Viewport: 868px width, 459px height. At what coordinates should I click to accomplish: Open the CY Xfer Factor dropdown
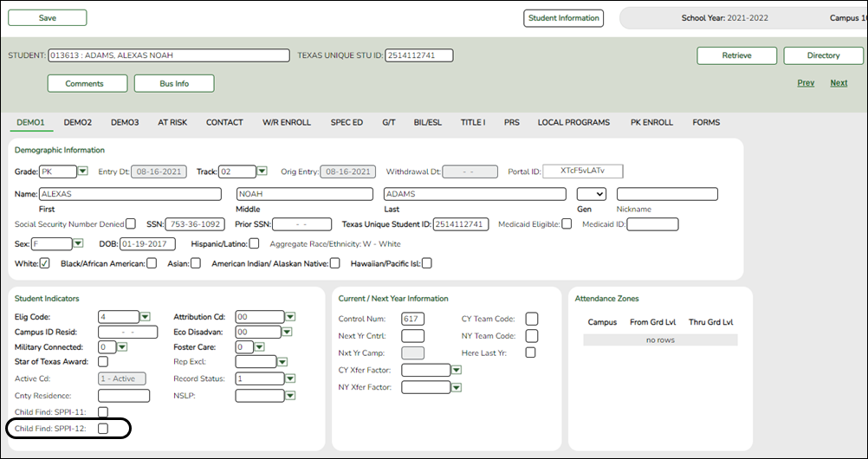457,371
